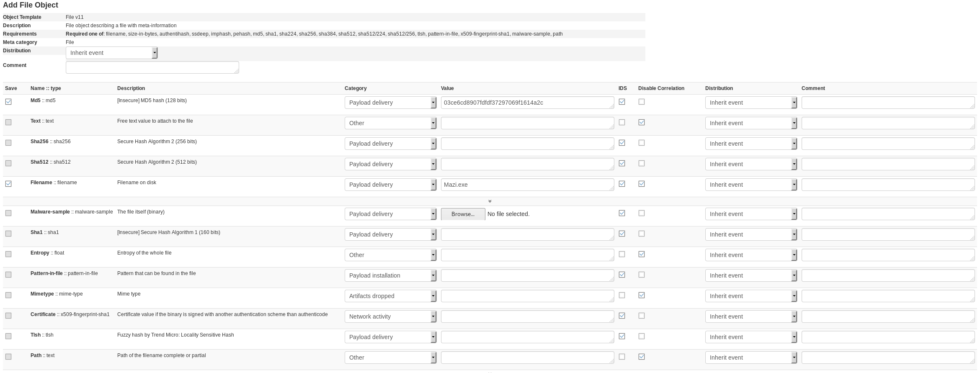Screen dimensions: 980x373
Task: Click Comment field for Path row
Action: [x=887, y=358]
